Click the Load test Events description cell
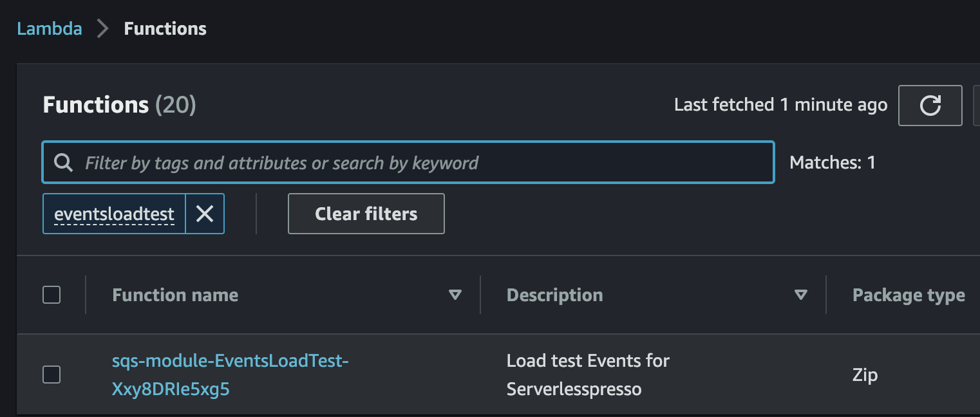This screenshot has height=417, width=980. click(x=588, y=375)
